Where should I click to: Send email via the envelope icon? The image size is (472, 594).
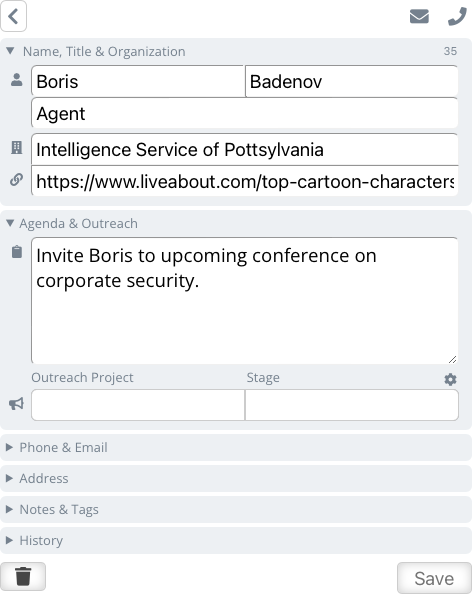pos(419,16)
